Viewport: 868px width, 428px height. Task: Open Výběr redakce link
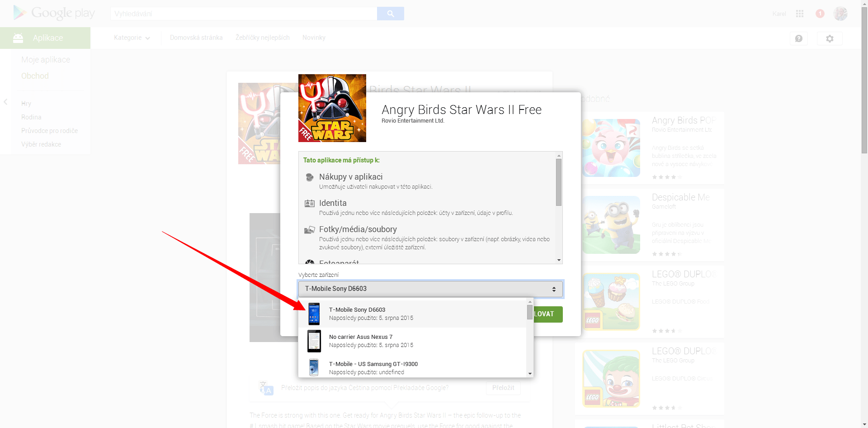[41, 144]
